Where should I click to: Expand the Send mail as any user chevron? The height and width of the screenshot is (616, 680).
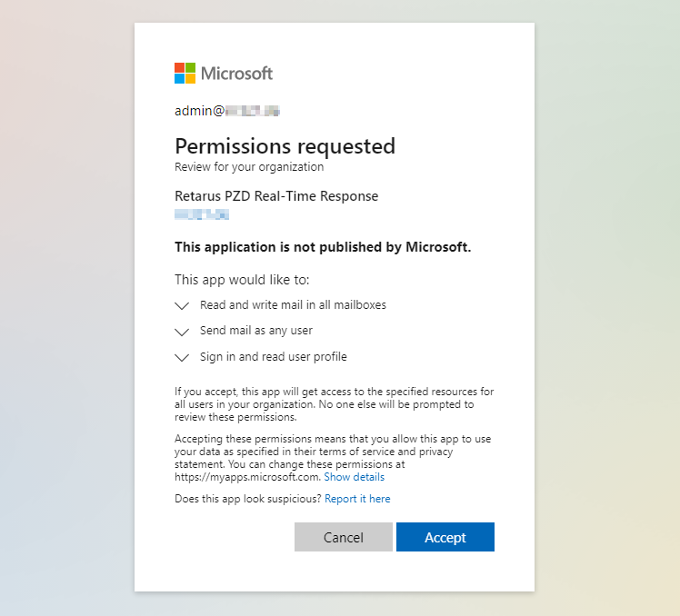tap(182, 332)
